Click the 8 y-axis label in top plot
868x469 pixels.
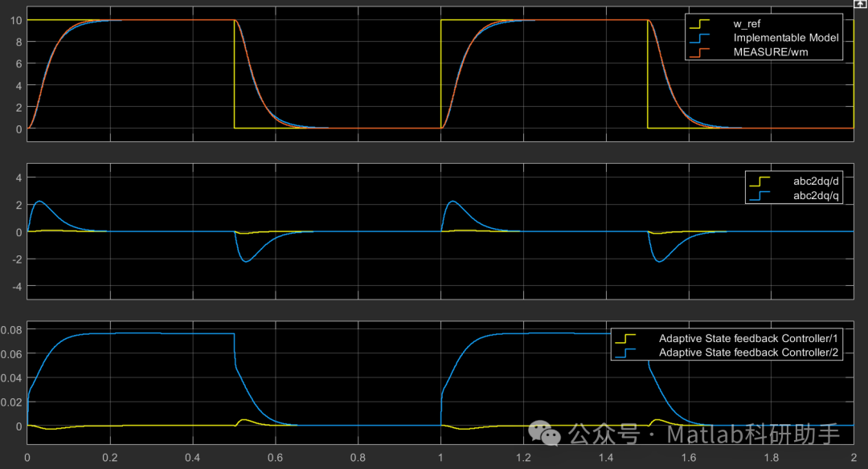[x=18, y=42]
